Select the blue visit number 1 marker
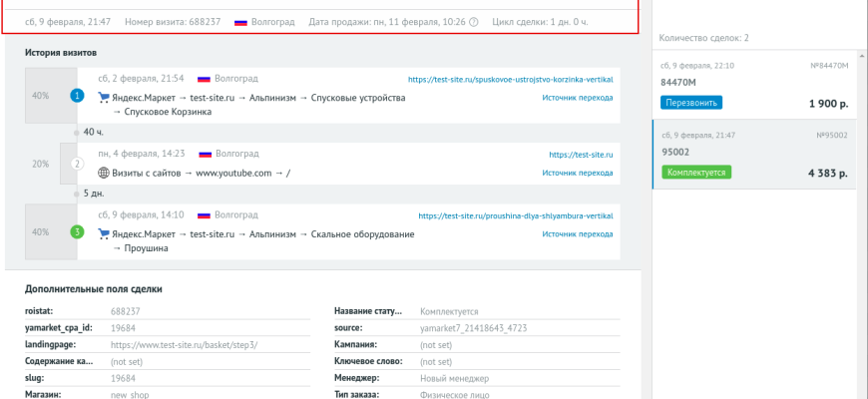The height and width of the screenshot is (399, 868). coord(77,97)
